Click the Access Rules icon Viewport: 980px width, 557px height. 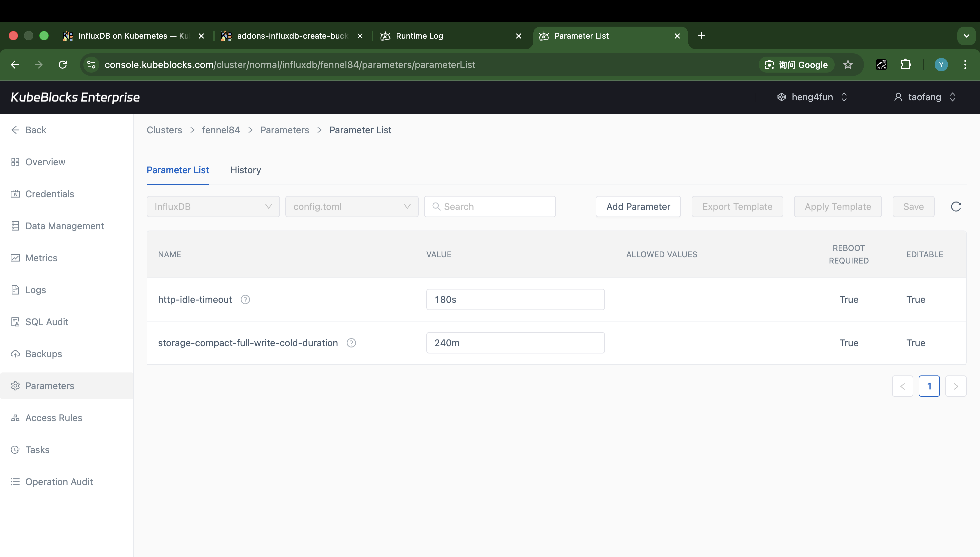tap(15, 418)
